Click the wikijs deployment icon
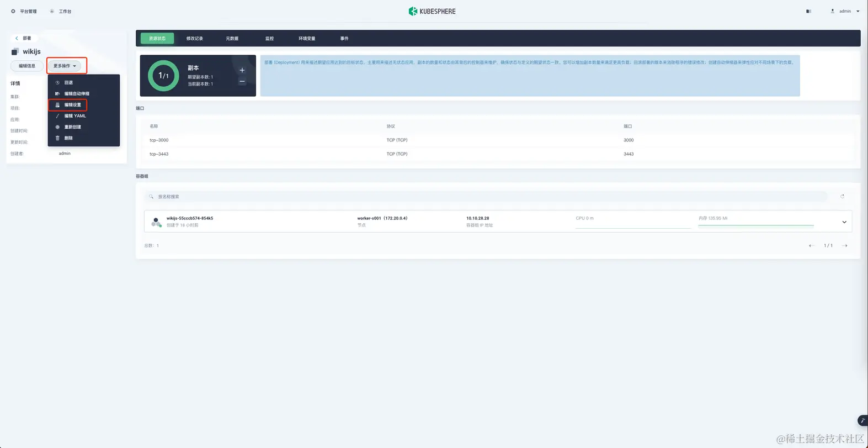This screenshot has width=868, height=448. 15,51
